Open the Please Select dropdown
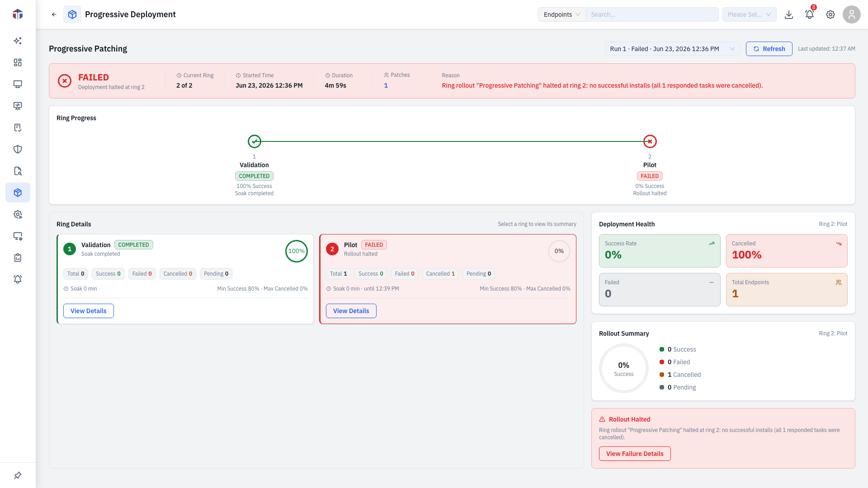The height and width of the screenshot is (488, 868). (x=750, y=14)
